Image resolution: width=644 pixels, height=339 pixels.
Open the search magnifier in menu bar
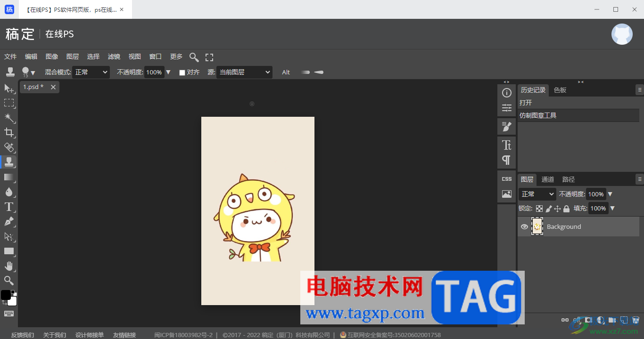(x=194, y=57)
